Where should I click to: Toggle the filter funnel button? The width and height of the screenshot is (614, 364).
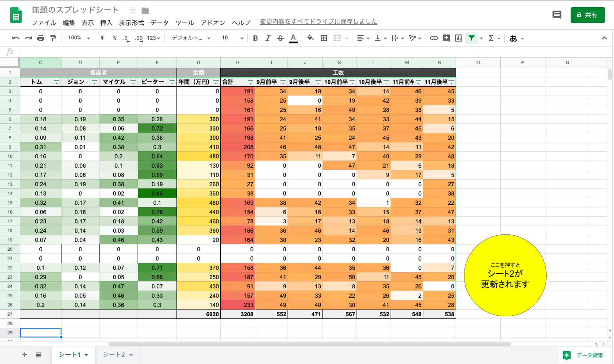pos(472,38)
